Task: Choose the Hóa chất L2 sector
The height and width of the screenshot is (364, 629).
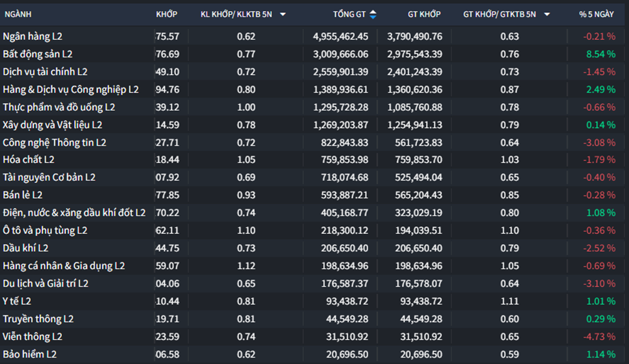Action: (x=28, y=160)
